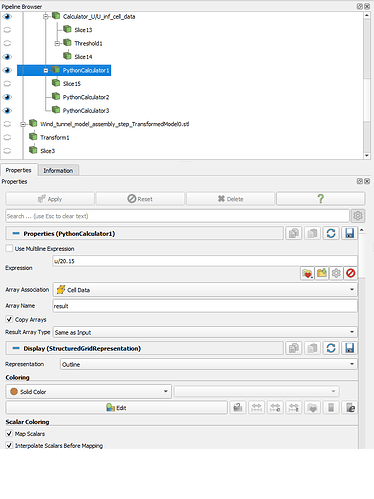Toggle color legend visibility icon after Edit
Image resolution: width=374 pixels, height=499 pixels.
tap(238, 408)
